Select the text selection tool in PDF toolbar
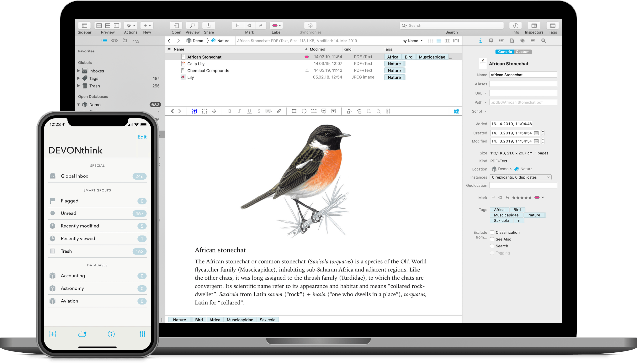 [194, 111]
